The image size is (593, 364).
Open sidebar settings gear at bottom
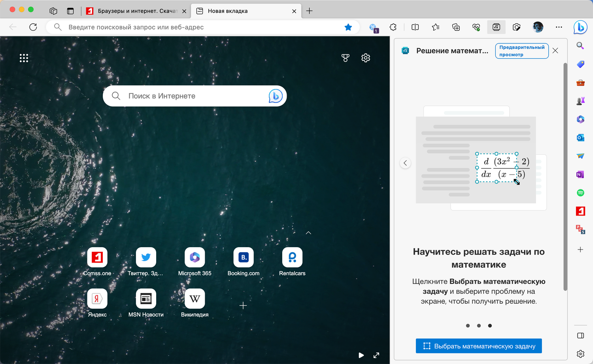click(580, 354)
